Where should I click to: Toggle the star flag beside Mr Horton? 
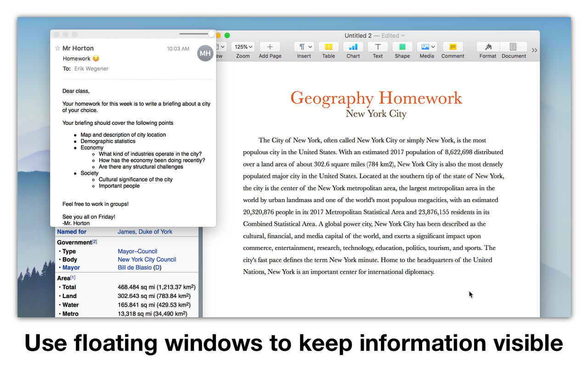click(x=57, y=48)
